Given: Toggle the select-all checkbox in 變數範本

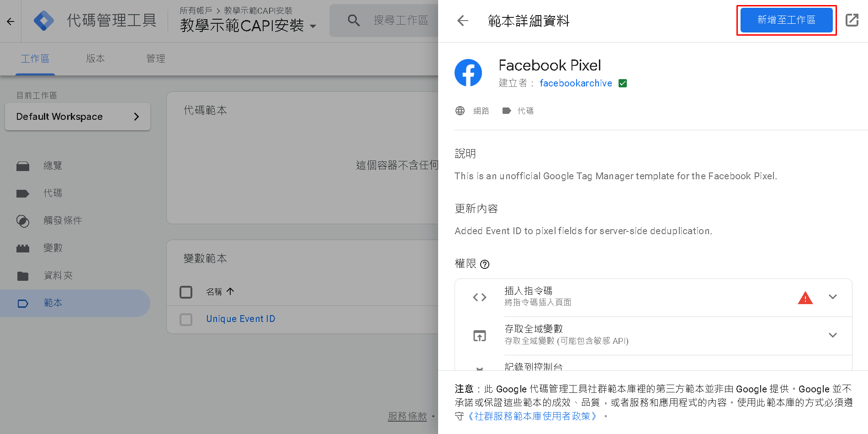Looking at the screenshot, I should click(x=186, y=292).
